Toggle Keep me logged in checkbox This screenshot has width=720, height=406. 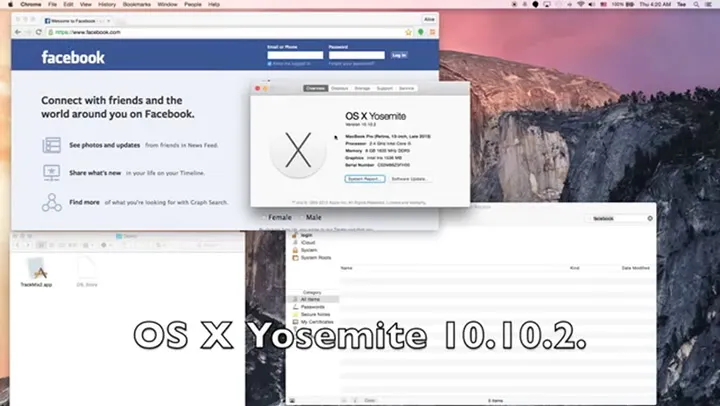270,64
